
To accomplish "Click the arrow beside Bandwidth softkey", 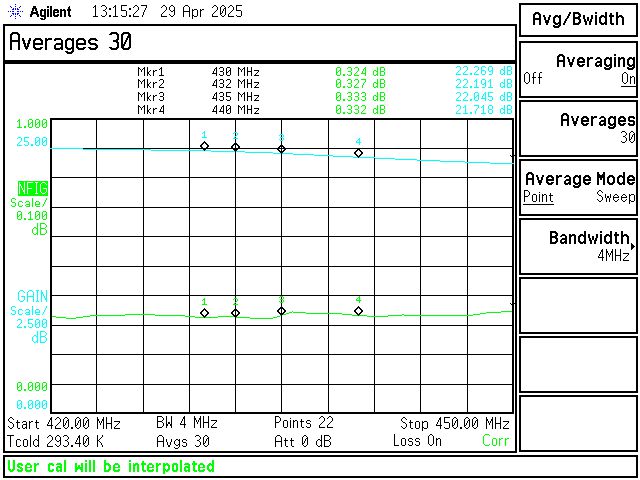I will 633,246.
